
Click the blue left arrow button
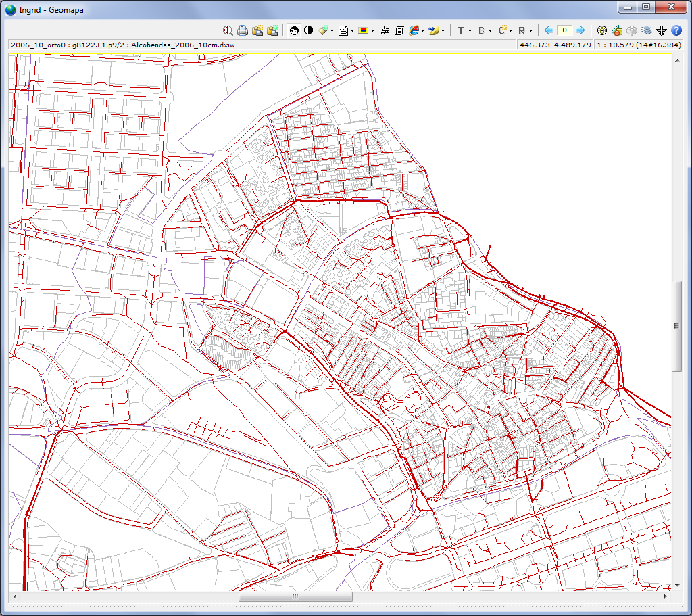coord(549,30)
